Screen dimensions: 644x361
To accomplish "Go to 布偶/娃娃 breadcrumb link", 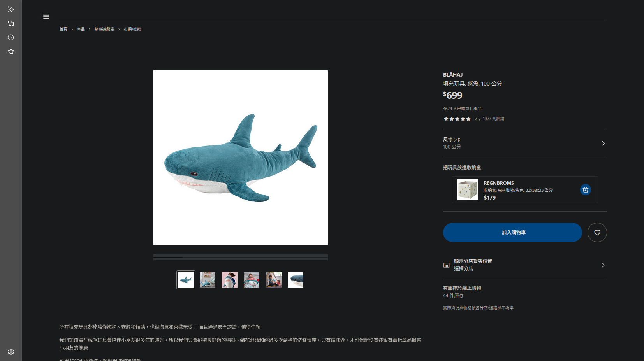I will click(x=132, y=29).
